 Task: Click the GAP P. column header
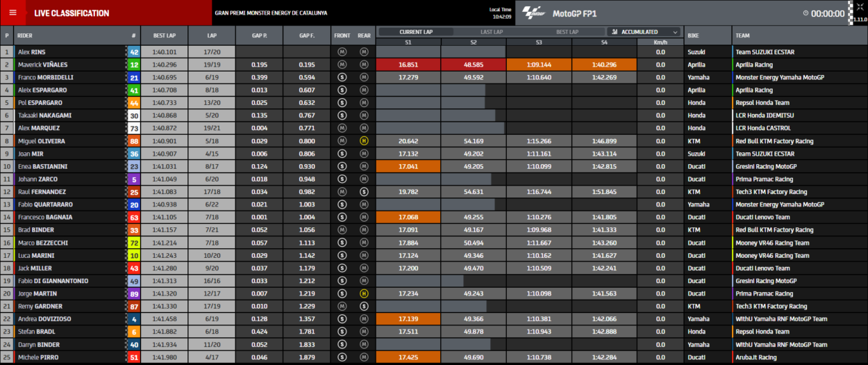click(x=259, y=35)
